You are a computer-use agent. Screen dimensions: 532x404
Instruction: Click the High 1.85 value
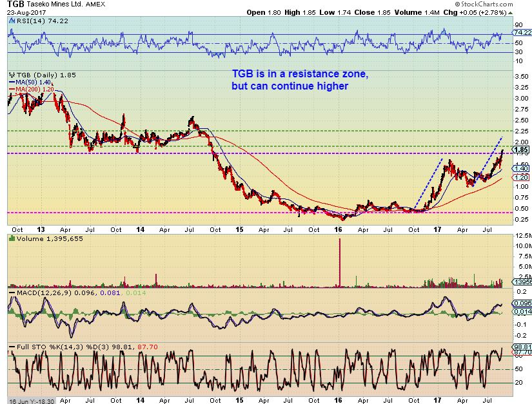tap(300, 12)
